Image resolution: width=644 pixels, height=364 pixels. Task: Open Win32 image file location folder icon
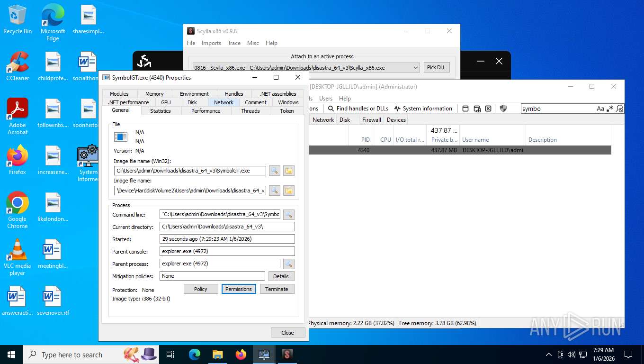289,171
